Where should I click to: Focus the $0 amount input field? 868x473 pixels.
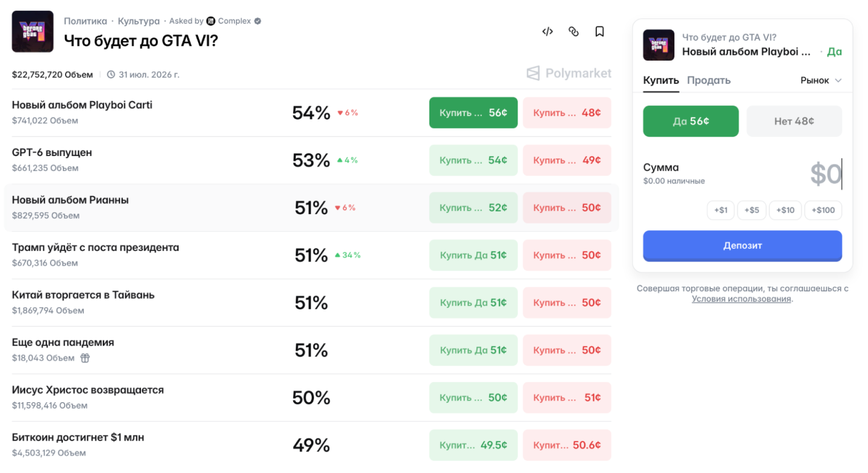pyautogui.click(x=825, y=174)
